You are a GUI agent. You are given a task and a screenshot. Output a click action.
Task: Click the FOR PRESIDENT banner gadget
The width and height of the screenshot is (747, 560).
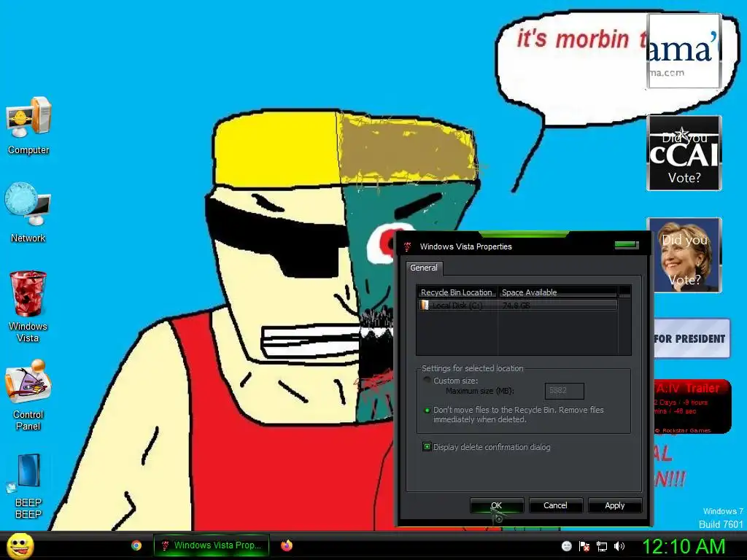(692, 338)
